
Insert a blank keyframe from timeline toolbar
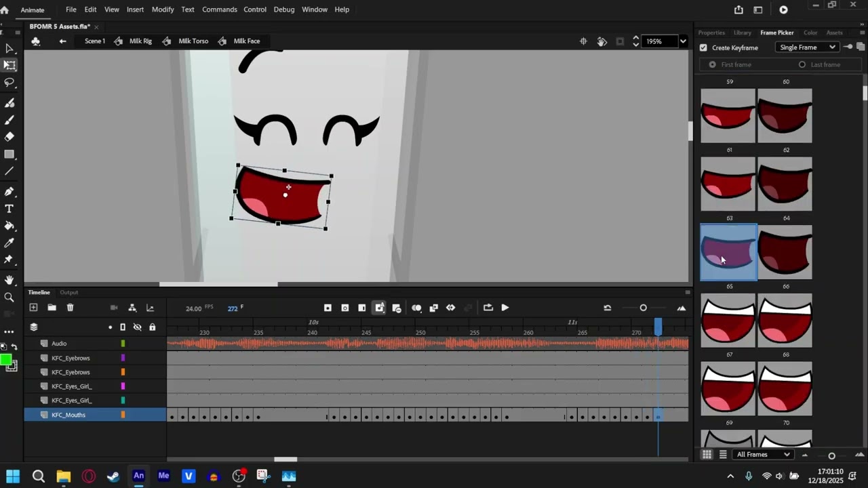344,308
